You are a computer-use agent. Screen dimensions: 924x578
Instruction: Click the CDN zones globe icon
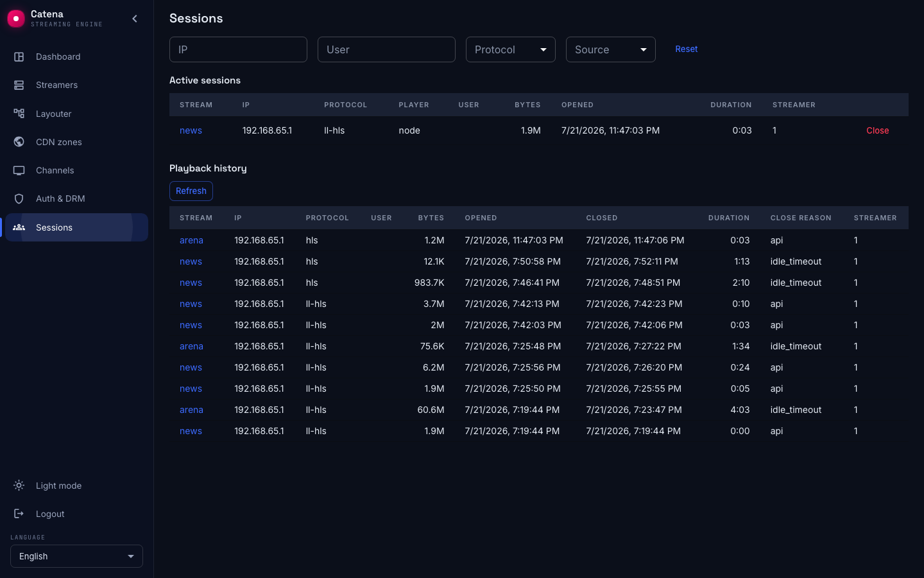point(19,142)
